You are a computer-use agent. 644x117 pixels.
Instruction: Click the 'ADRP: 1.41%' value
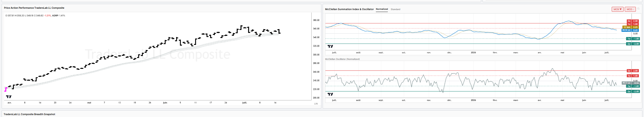coord(59,16)
